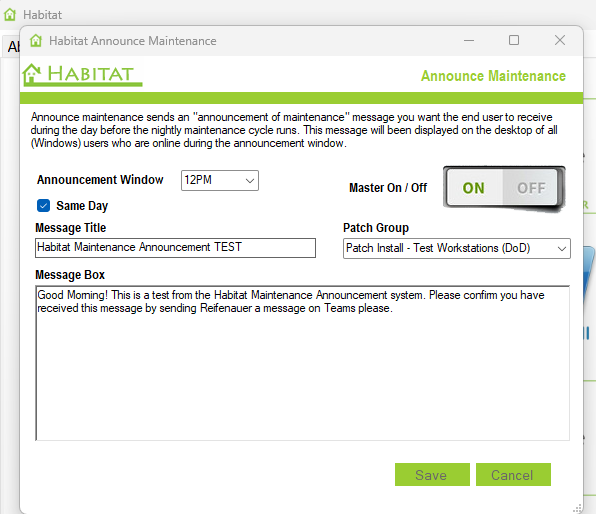Save the maintenance announcement
596x514 pixels.
point(432,474)
